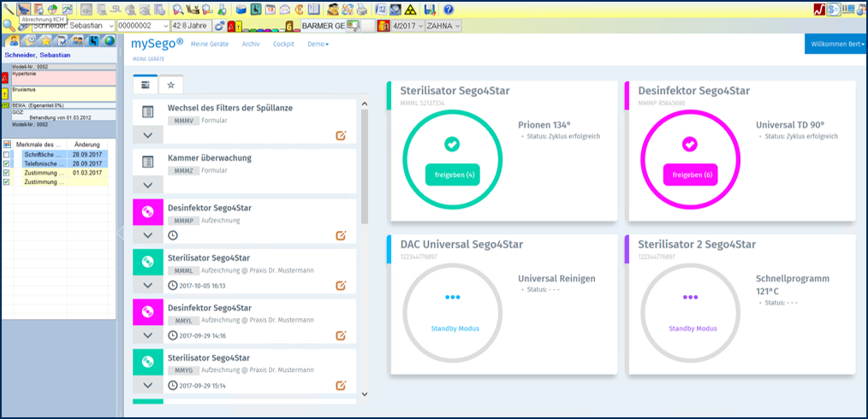Open the ZAHNA dropdown

pyautogui.click(x=443, y=26)
